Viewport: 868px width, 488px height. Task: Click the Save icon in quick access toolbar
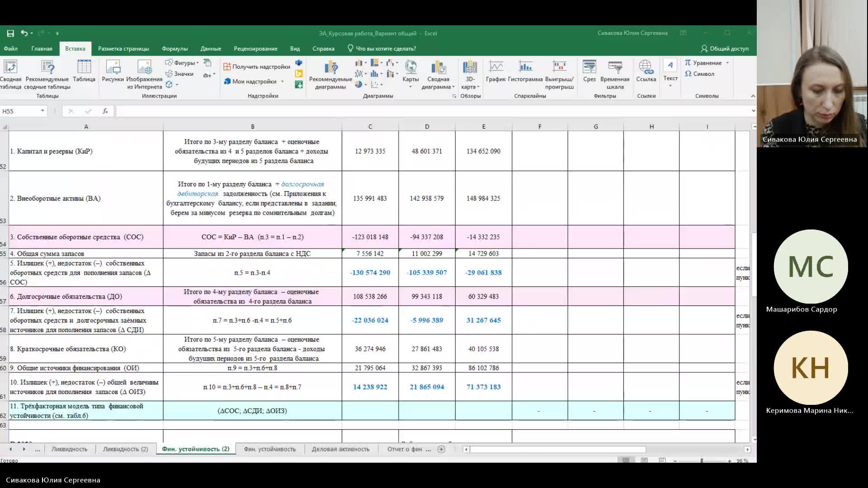10,33
